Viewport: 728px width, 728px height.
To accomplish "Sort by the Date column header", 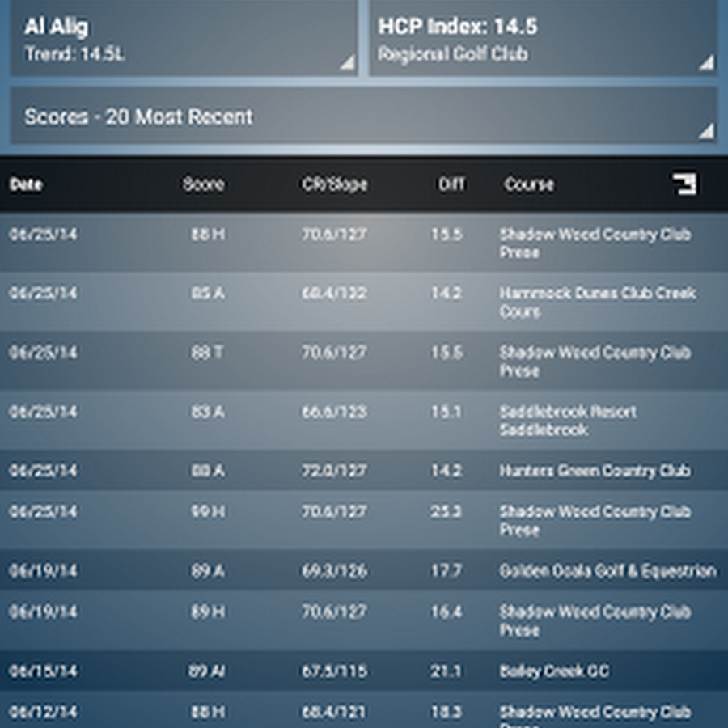I will 26,184.
